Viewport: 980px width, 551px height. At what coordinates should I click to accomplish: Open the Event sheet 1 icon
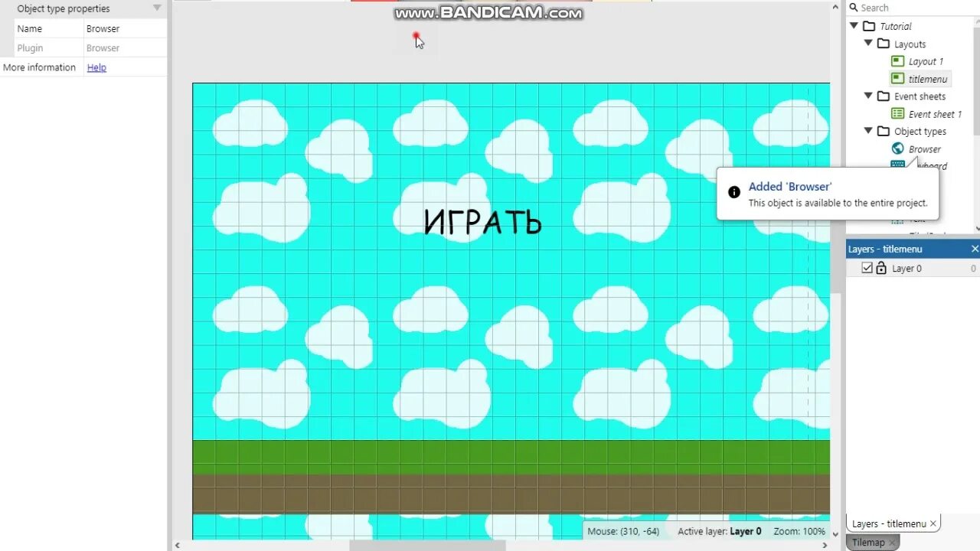pos(898,114)
